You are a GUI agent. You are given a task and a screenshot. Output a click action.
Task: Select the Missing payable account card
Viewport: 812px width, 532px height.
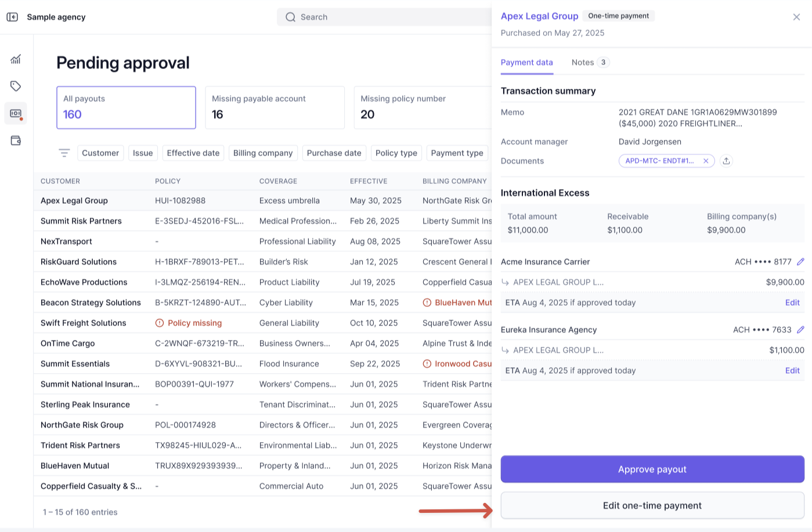pyautogui.click(x=275, y=107)
